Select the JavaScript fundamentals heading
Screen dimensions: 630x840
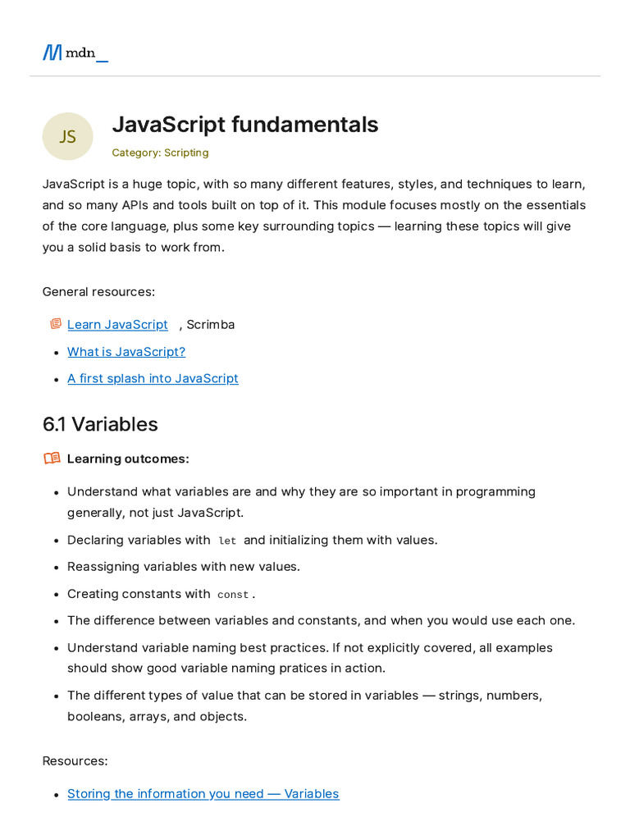click(x=244, y=125)
